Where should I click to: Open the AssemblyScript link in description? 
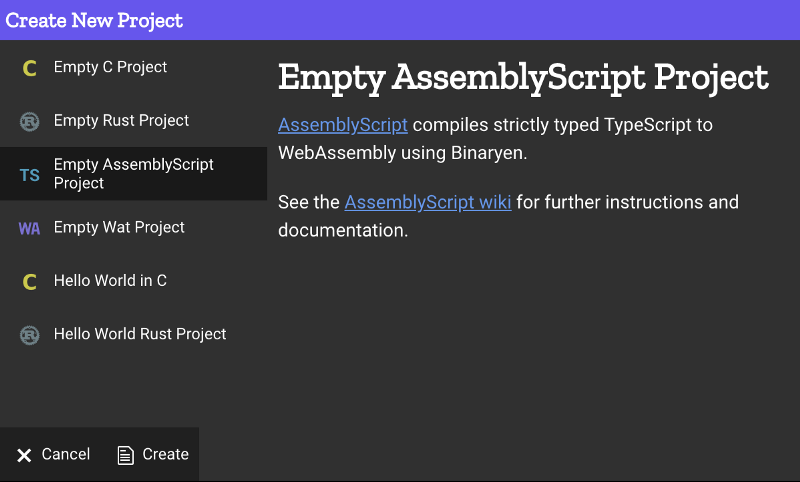tap(343, 125)
